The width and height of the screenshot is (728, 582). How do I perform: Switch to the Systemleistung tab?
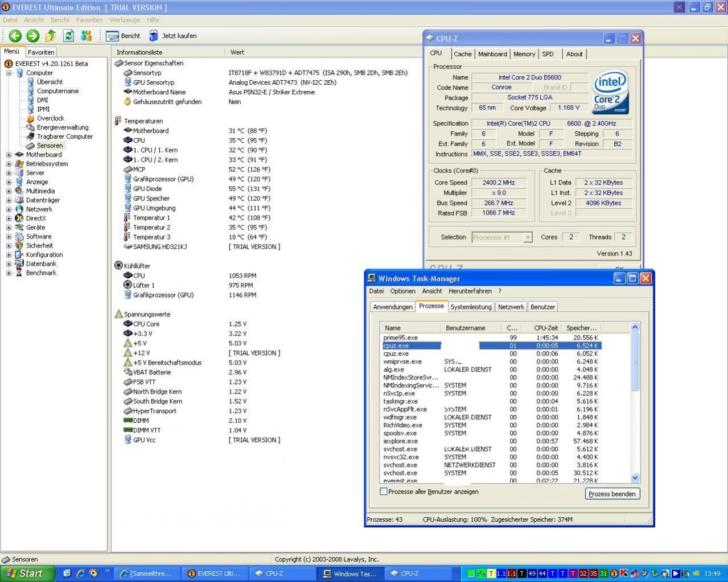(x=471, y=307)
